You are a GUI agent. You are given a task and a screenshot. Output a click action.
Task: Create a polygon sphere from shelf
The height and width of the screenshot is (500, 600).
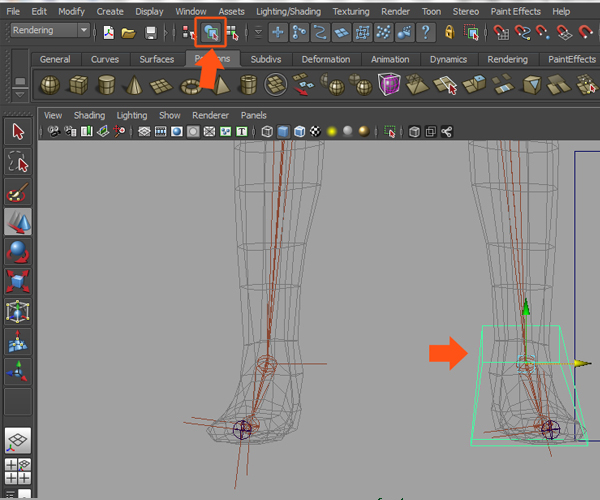click(50, 85)
